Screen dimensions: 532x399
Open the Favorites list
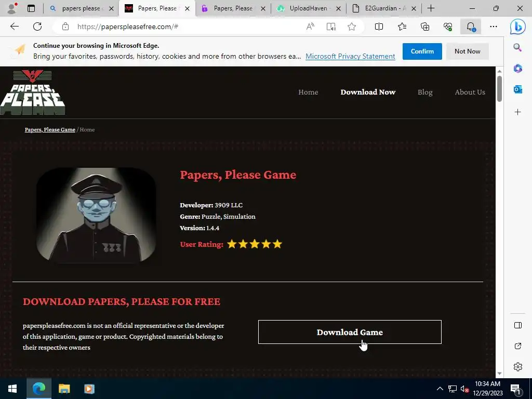[x=402, y=26]
